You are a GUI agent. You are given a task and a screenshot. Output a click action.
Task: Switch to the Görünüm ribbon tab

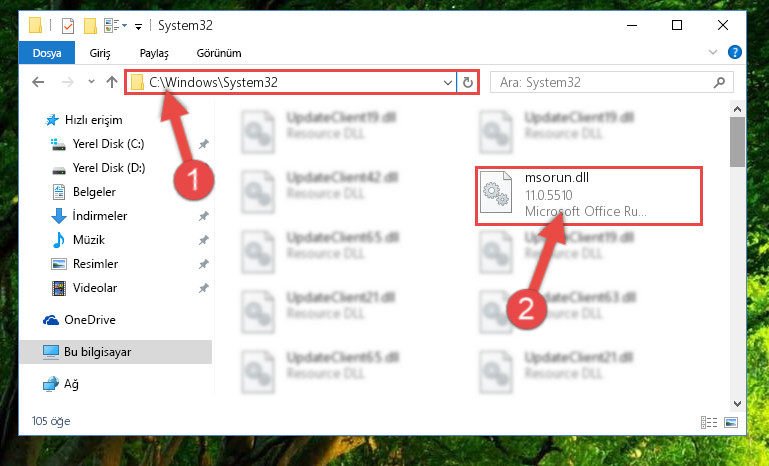(219, 53)
